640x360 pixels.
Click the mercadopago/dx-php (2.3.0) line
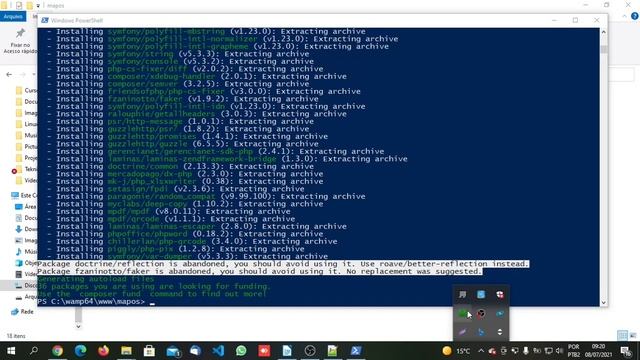[185, 174]
